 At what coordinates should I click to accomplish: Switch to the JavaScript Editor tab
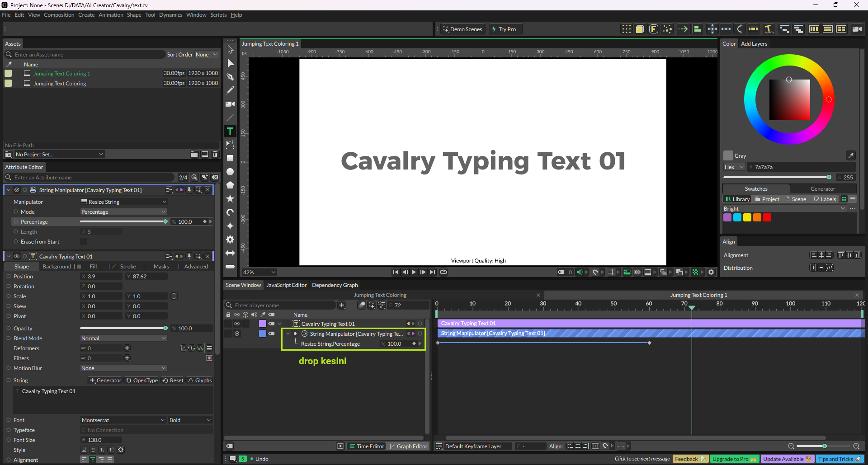[x=286, y=285]
